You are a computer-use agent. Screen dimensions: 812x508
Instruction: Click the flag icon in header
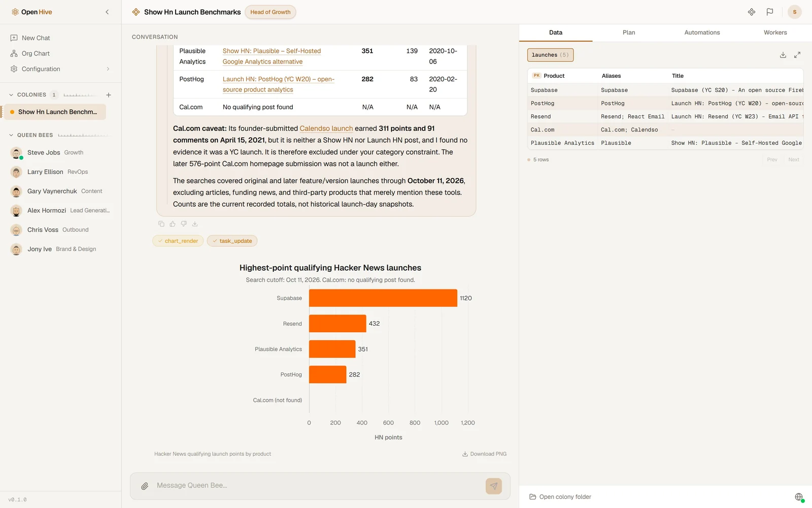(770, 12)
